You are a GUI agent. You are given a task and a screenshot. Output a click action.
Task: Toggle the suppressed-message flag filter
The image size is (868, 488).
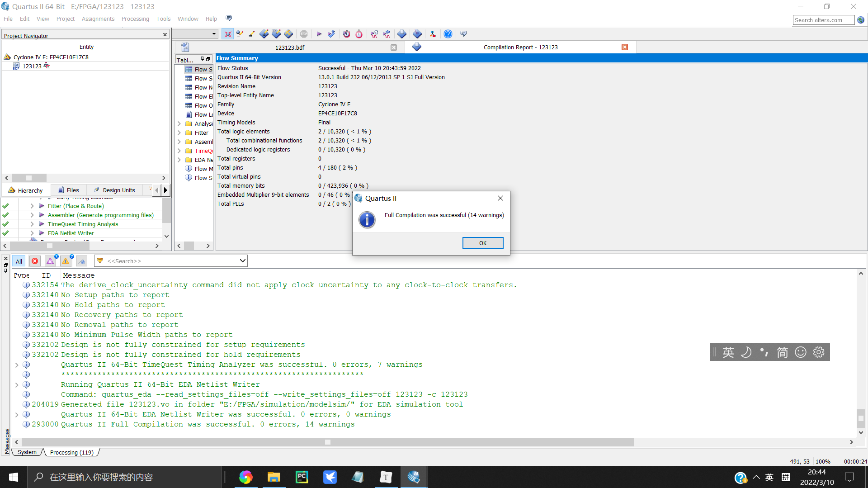pyautogui.click(x=81, y=261)
